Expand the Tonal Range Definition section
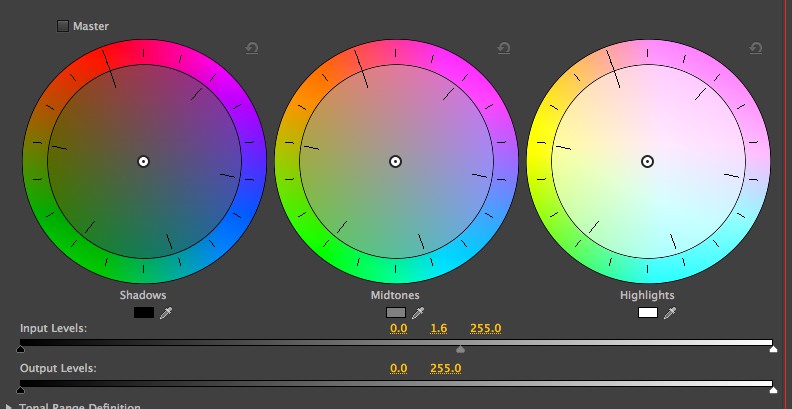The image size is (792, 409). 9,406
